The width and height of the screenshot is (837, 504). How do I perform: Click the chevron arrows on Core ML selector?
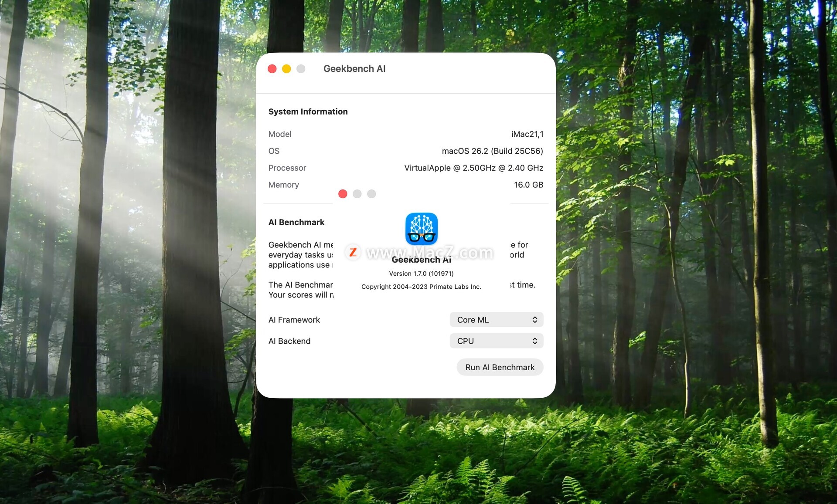(x=535, y=320)
